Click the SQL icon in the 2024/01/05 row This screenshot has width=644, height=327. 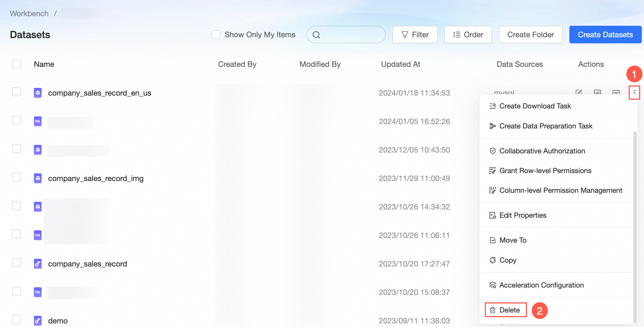(x=38, y=121)
